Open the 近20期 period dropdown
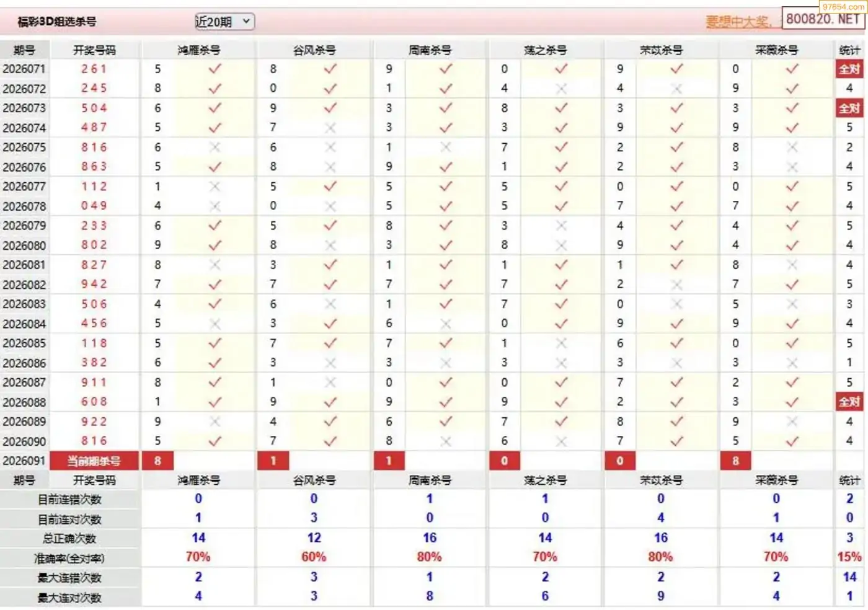 pyautogui.click(x=224, y=22)
